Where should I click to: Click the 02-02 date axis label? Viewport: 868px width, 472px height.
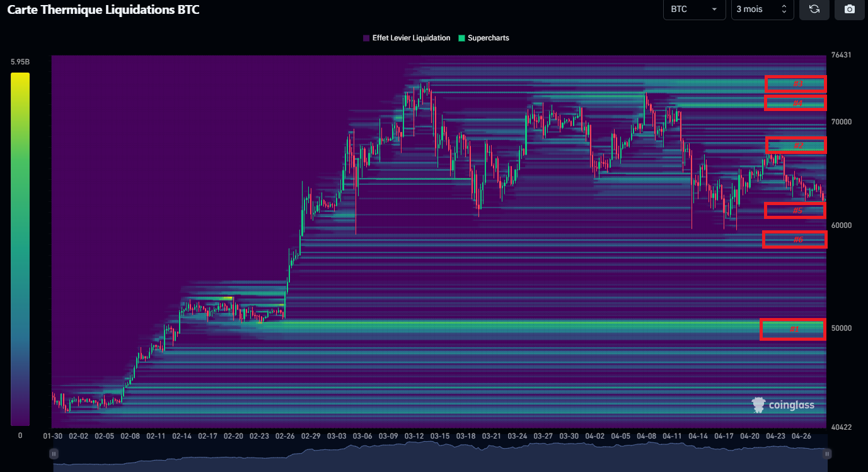(78, 436)
